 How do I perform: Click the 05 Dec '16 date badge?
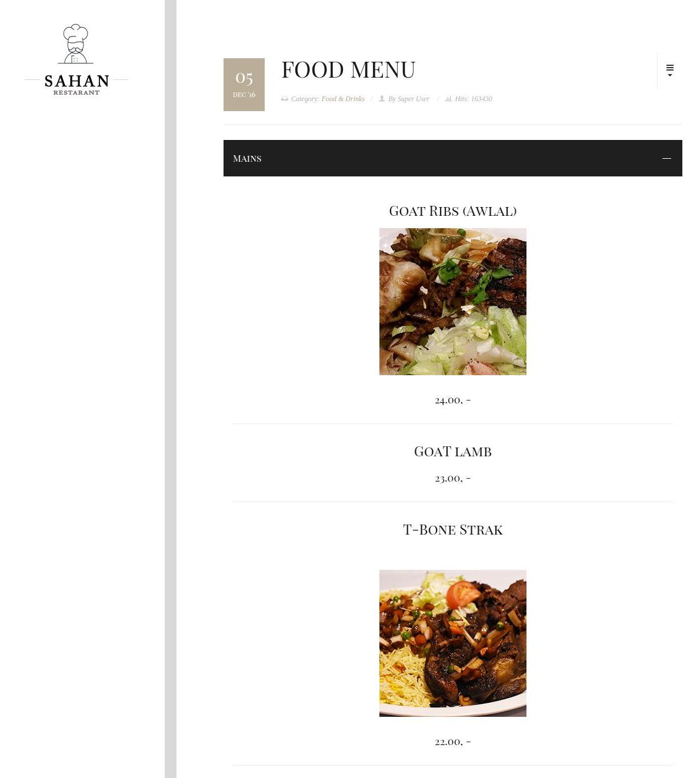pyautogui.click(x=244, y=85)
